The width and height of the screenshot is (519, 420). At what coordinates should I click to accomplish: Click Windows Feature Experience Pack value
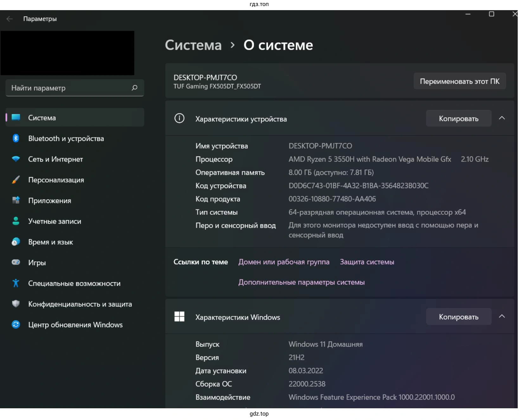(371, 397)
